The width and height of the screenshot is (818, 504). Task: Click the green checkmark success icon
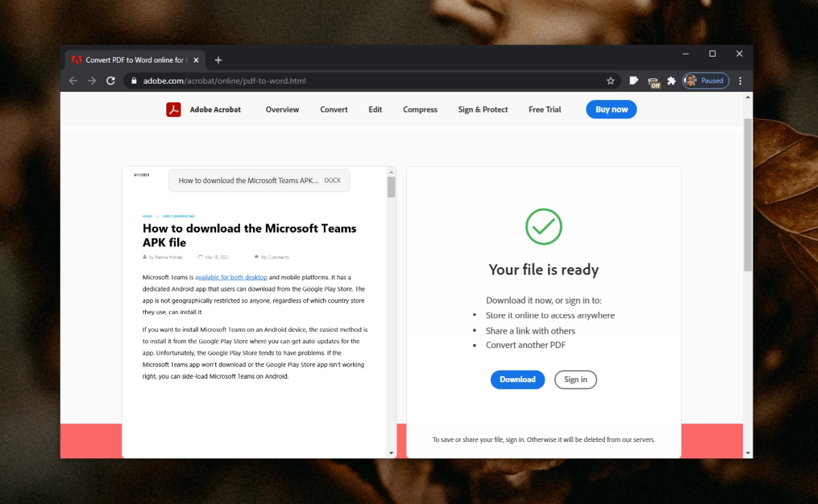click(x=543, y=227)
